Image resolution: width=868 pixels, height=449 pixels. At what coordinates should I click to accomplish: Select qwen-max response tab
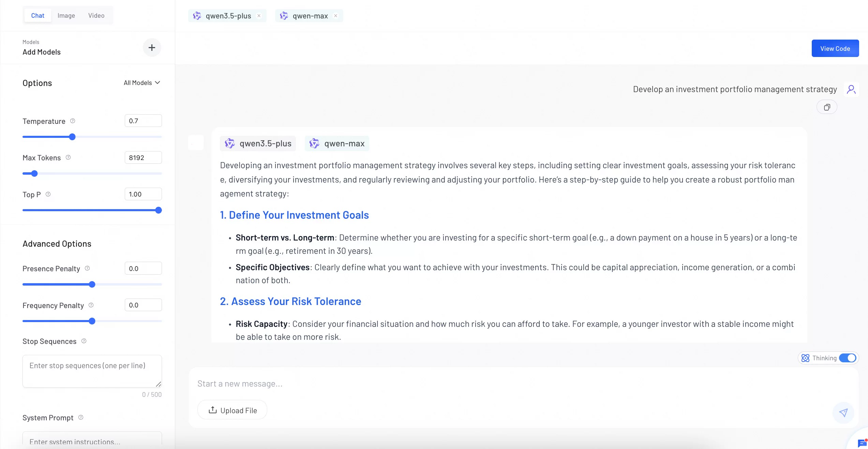point(337,143)
